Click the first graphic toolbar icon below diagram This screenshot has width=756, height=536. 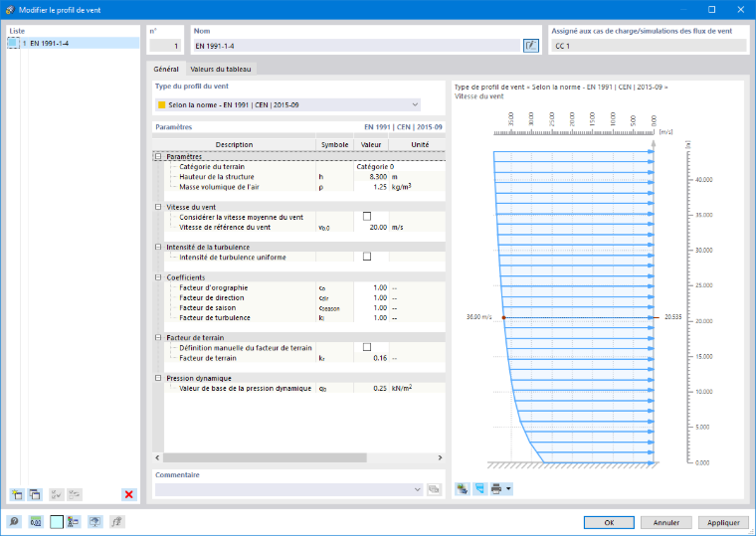point(463,488)
